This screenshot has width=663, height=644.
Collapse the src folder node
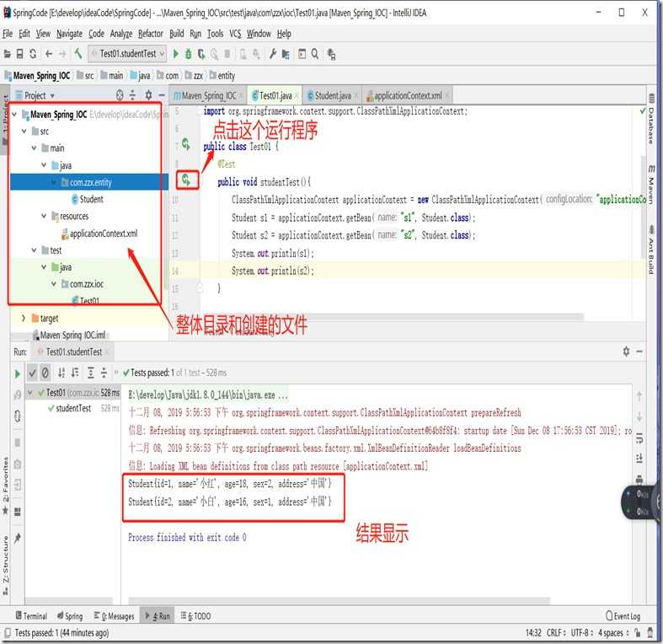[x=24, y=131]
